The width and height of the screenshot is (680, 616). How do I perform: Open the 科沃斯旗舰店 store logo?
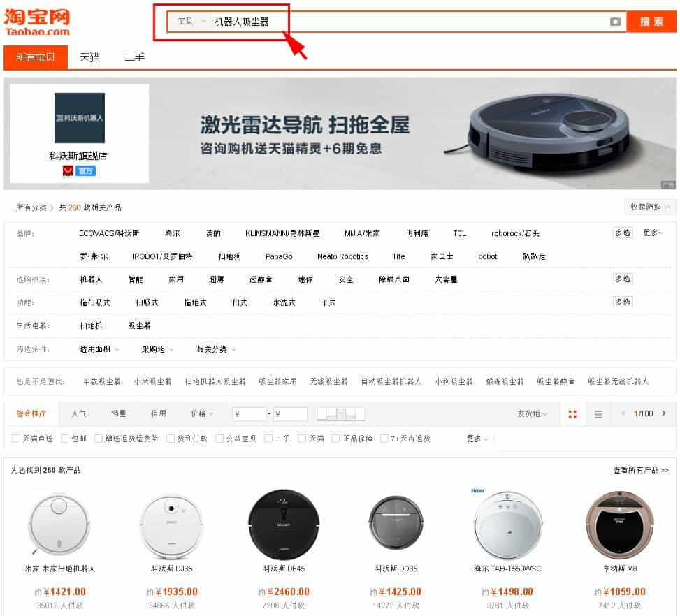tap(80, 118)
